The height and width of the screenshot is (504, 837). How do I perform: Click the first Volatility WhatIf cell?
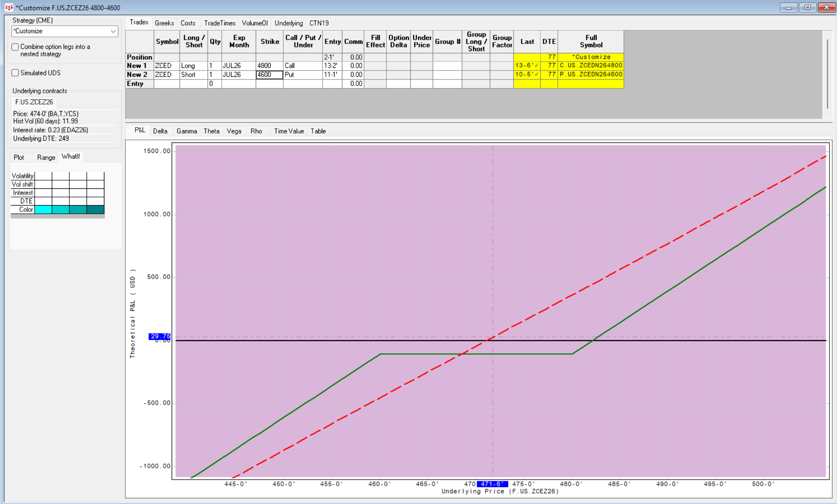[x=43, y=176]
